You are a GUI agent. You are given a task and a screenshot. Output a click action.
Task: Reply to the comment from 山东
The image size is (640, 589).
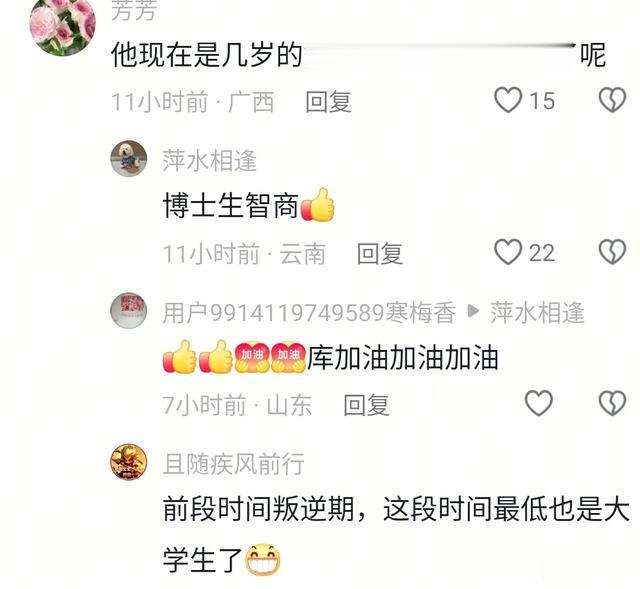tap(367, 405)
